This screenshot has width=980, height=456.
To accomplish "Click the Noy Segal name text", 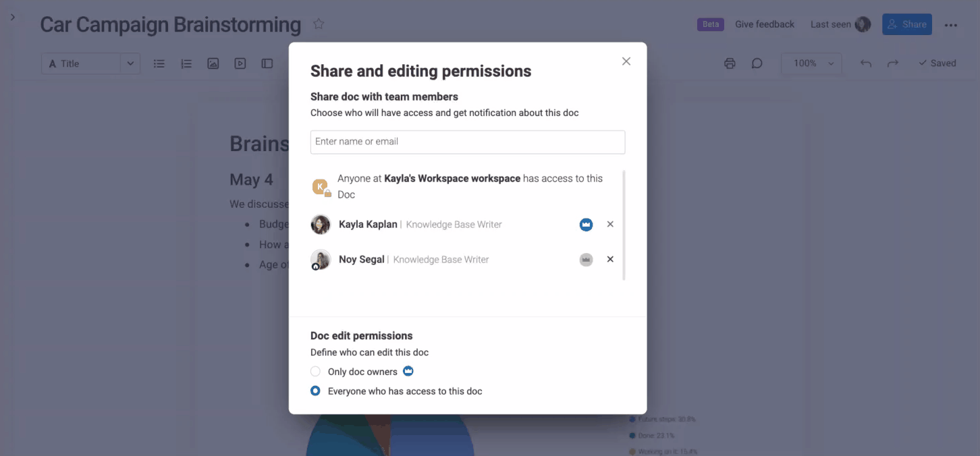I will click(x=362, y=260).
